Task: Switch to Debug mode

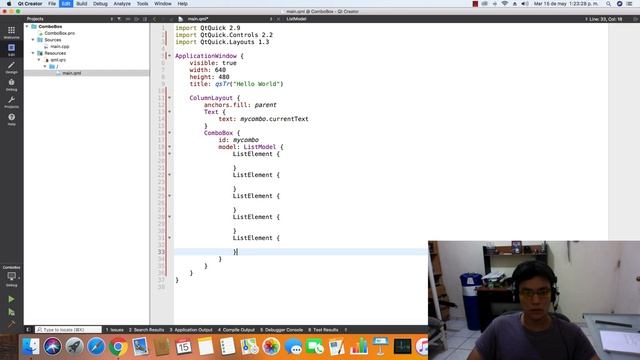Action: point(11,84)
